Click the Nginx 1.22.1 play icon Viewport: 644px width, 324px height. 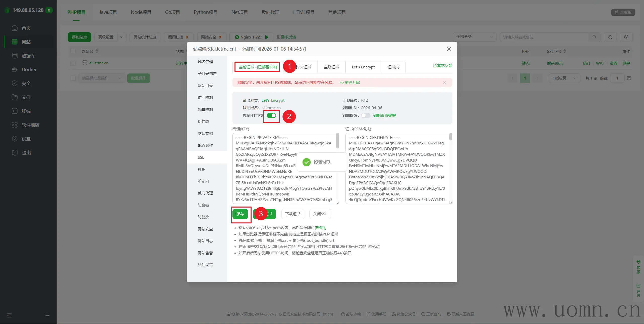(267, 37)
